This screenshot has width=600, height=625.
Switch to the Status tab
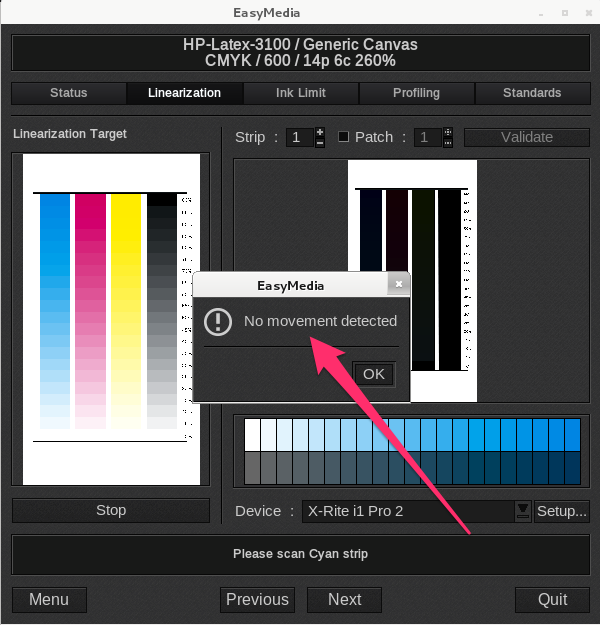tap(69, 93)
